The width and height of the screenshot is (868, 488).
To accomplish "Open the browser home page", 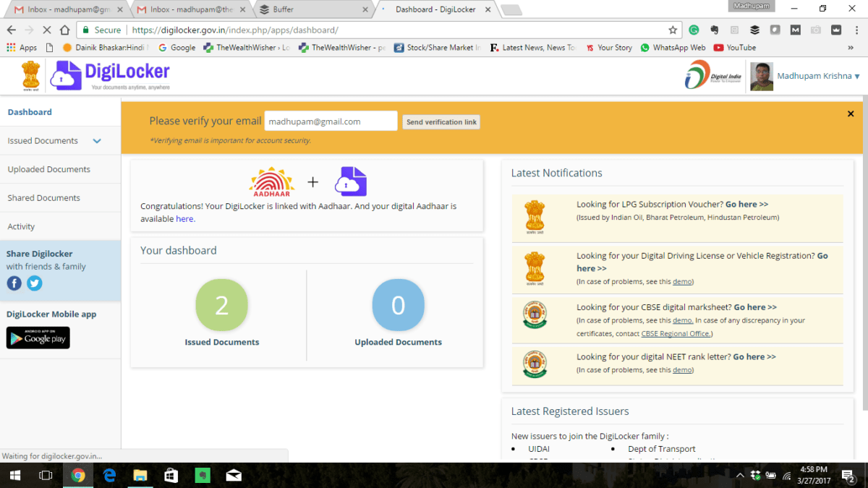I will click(x=64, y=30).
